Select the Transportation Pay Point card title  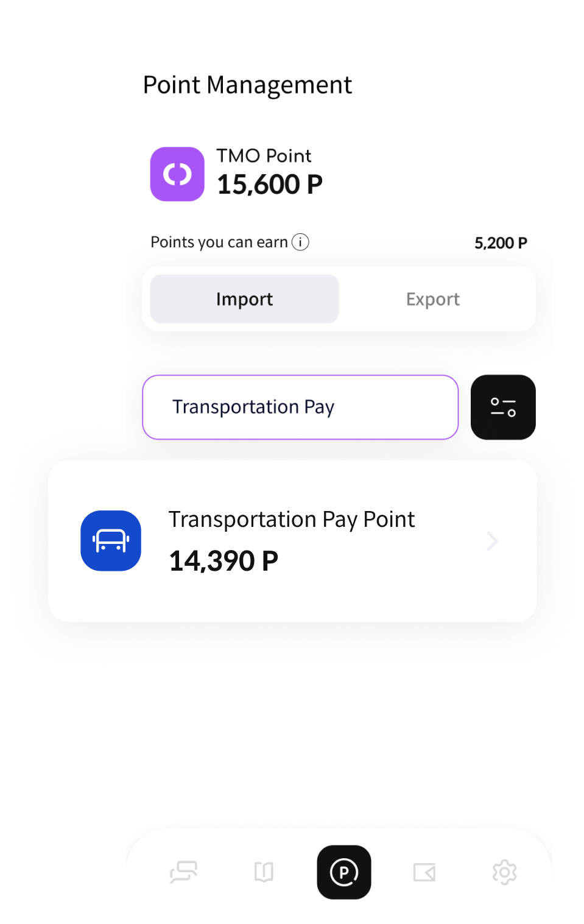point(291,520)
